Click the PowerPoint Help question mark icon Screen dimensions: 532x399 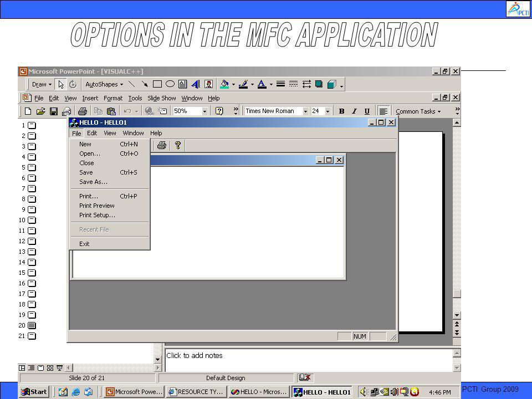point(219,111)
